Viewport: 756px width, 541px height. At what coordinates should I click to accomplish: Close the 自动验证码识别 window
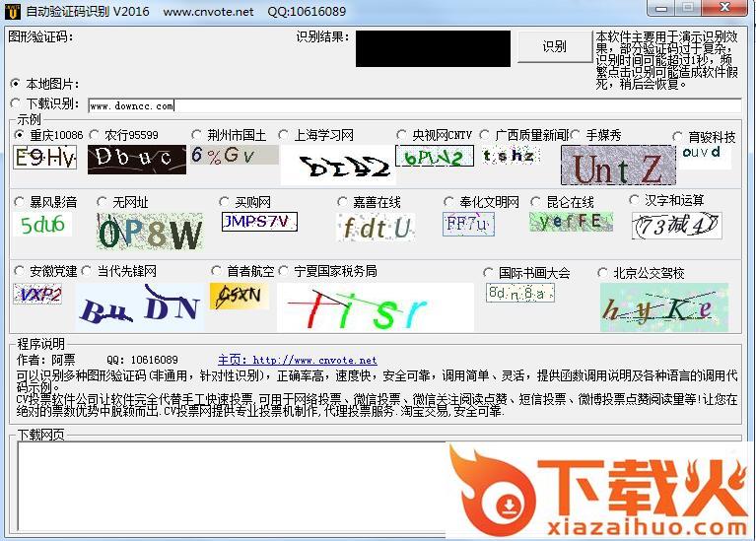724,8
